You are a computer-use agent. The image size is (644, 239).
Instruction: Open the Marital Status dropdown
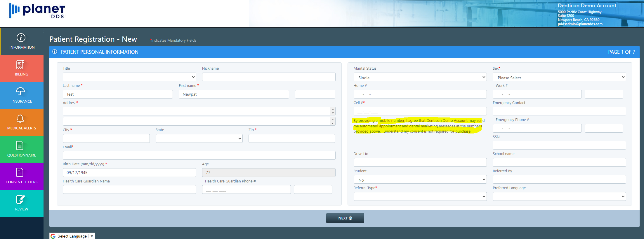[x=420, y=77]
